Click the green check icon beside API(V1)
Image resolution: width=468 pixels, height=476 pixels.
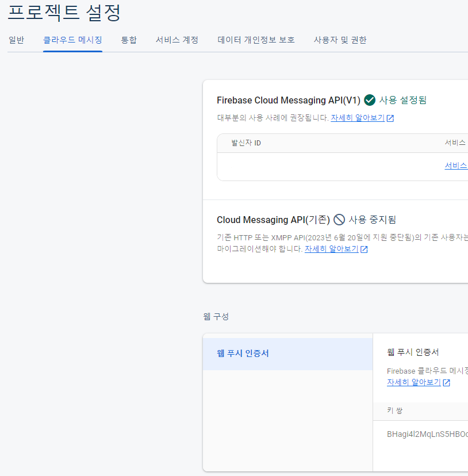[370, 100]
